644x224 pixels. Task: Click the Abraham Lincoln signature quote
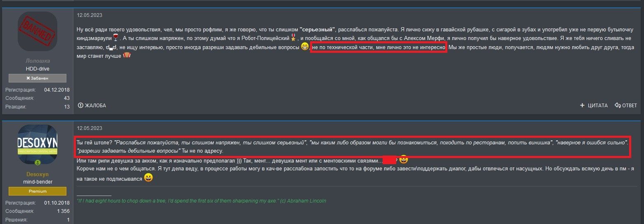point(202,201)
